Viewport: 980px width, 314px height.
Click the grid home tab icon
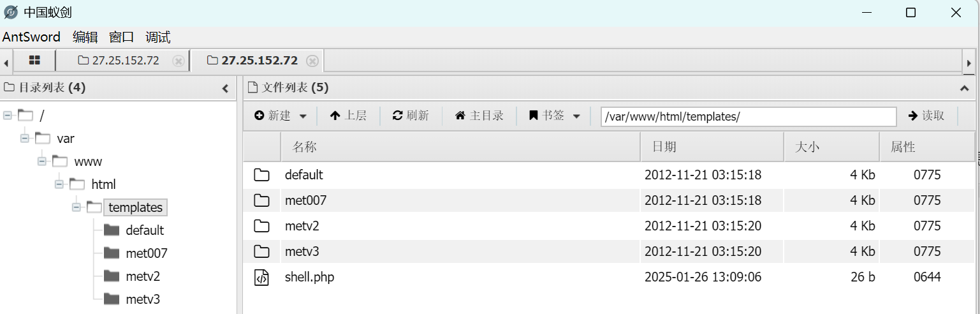pyautogui.click(x=34, y=61)
